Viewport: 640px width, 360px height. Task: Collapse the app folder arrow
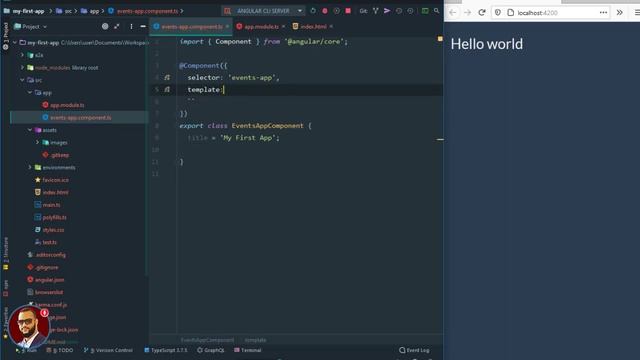30,93
